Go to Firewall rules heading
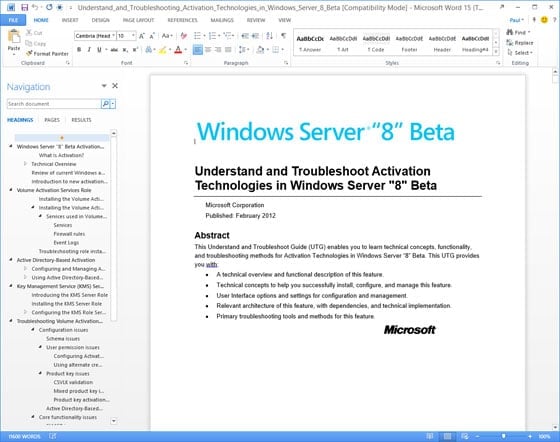This screenshot has width=560, height=442. point(69,234)
